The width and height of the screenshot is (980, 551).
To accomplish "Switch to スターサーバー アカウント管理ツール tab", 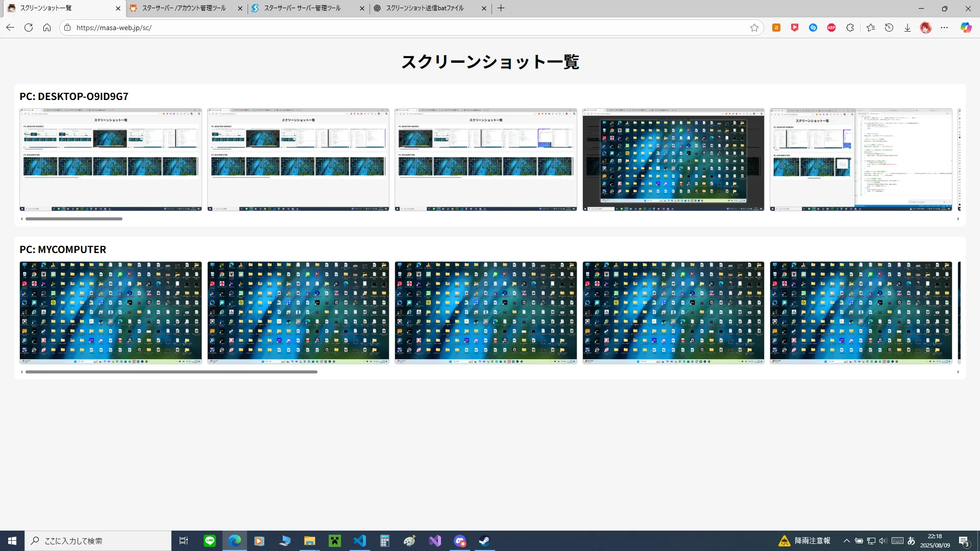I will click(x=184, y=8).
